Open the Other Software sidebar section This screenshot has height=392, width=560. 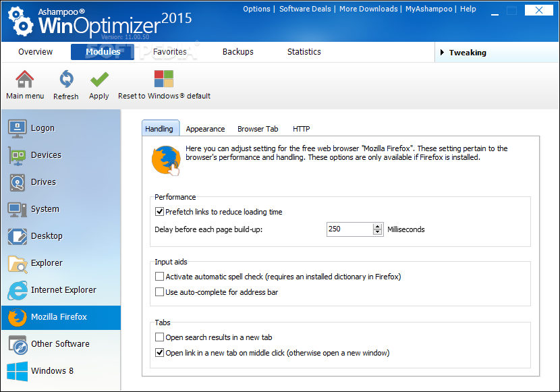61,344
